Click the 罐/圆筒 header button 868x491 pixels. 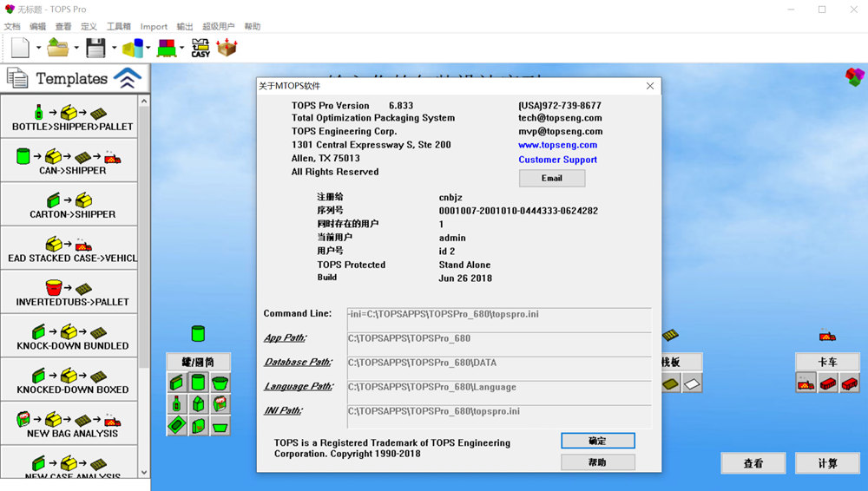(198, 362)
